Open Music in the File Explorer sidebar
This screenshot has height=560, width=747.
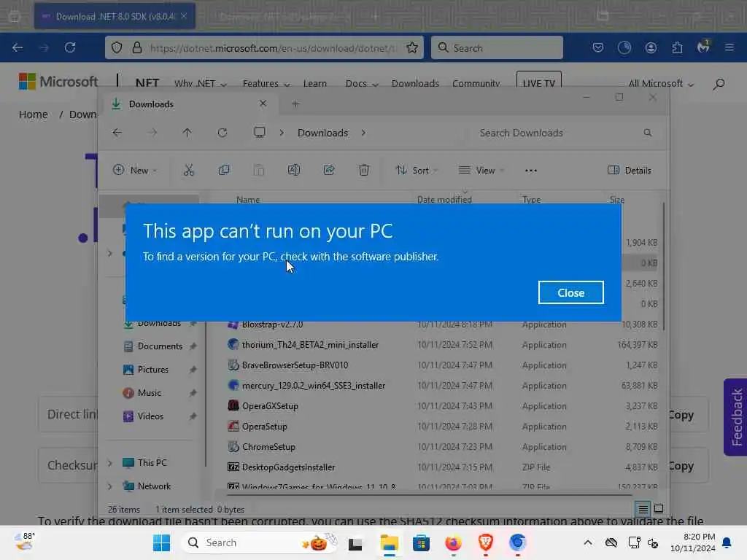(149, 393)
